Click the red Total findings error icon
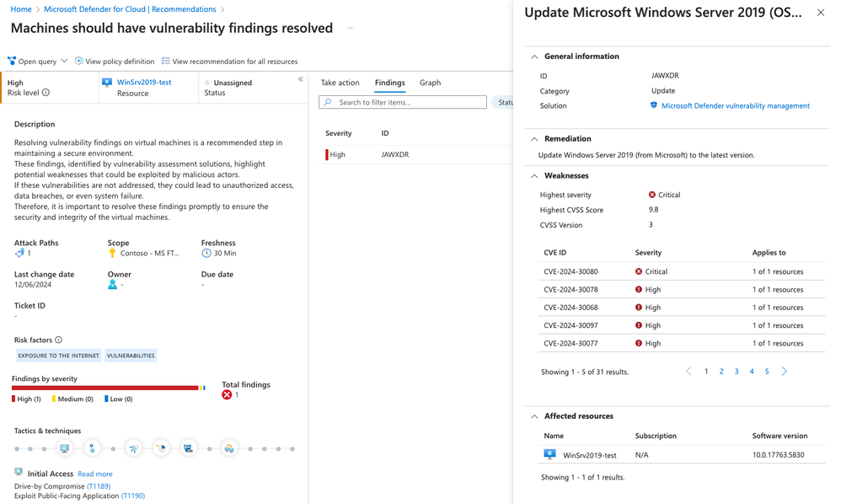The height and width of the screenshot is (504, 841). (227, 394)
